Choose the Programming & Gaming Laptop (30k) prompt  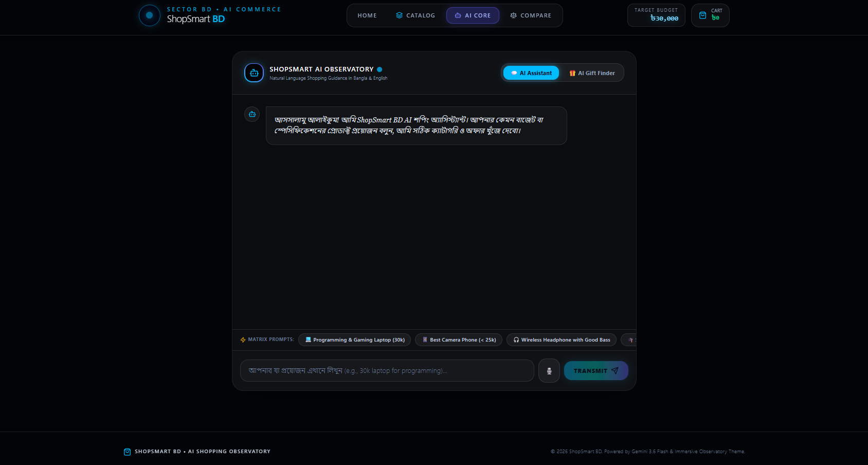click(x=354, y=340)
